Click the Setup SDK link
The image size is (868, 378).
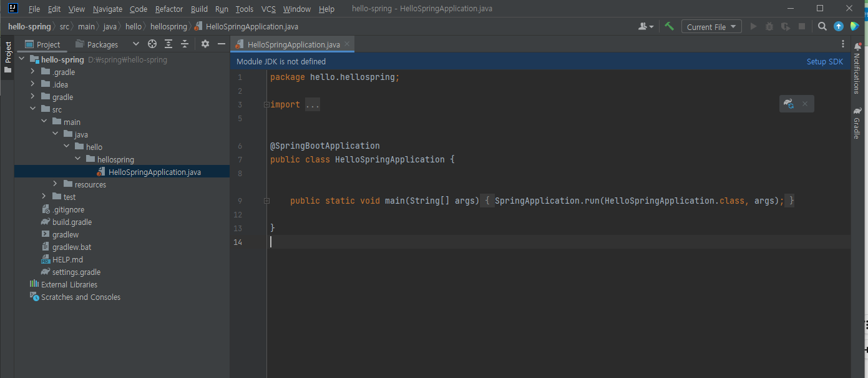(x=825, y=62)
